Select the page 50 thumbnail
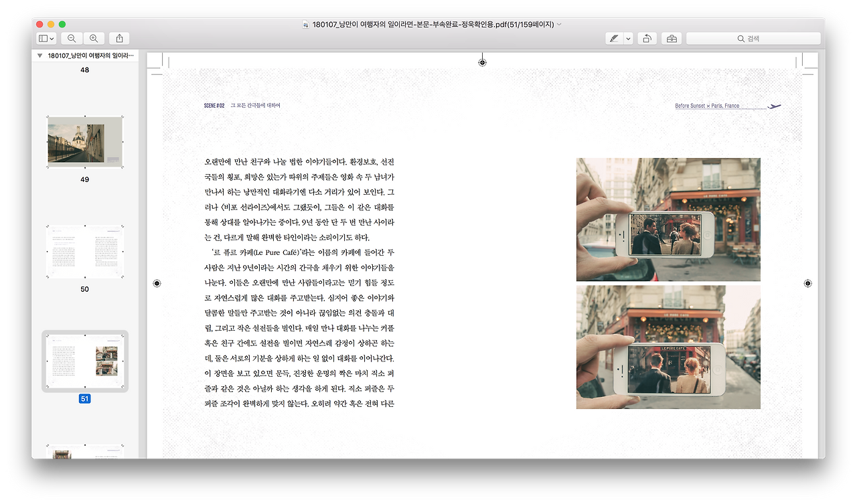Image resolution: width=857 pixels, height=504 pixels. point(84,252)
